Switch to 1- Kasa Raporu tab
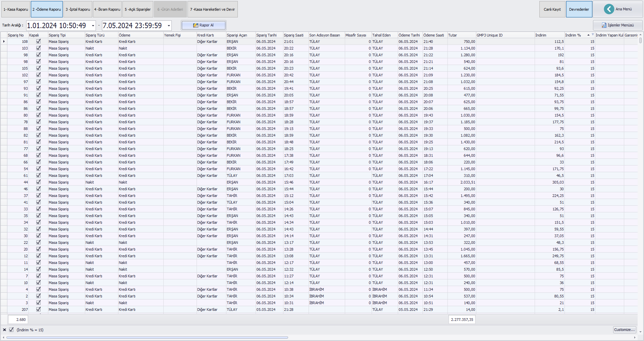644x341 pixels. pos(16,9)
